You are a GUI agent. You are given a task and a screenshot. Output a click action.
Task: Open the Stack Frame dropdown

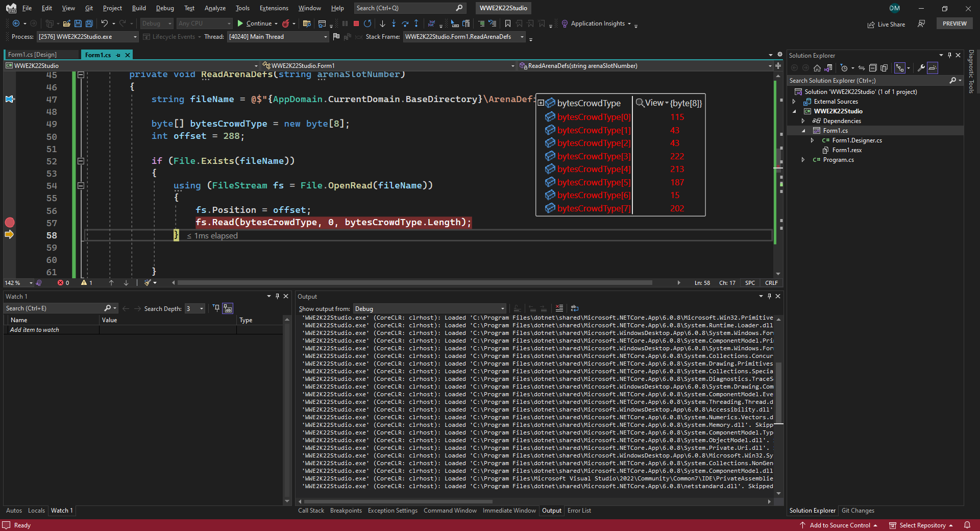click(464, 37)
